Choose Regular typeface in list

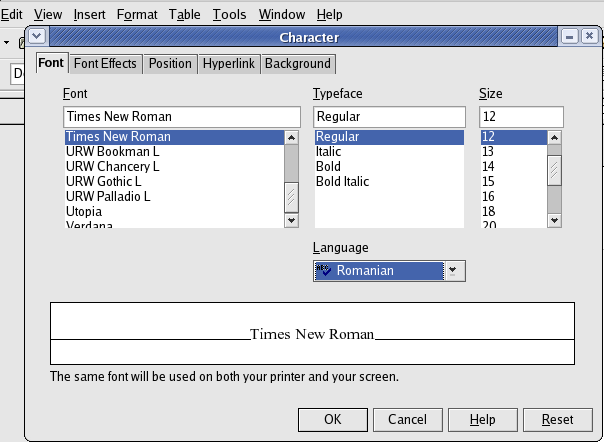pyautogui.click(x=389, y=137)
